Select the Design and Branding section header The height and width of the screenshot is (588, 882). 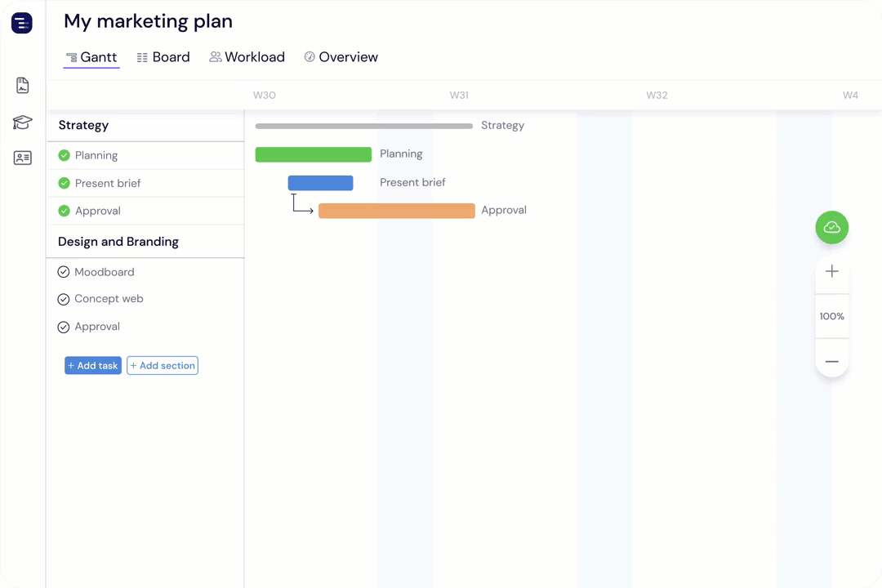tap(118, 242)
